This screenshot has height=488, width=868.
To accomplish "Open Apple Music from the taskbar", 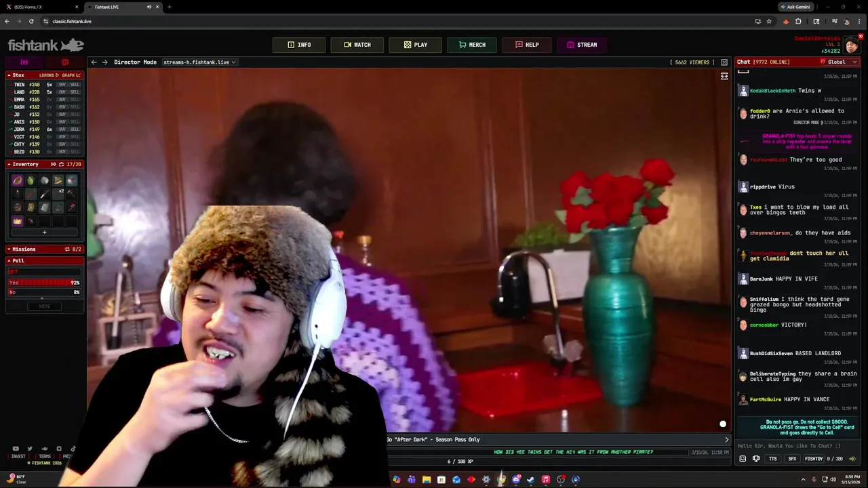I will pyautogui.click(x=546, y=480).
